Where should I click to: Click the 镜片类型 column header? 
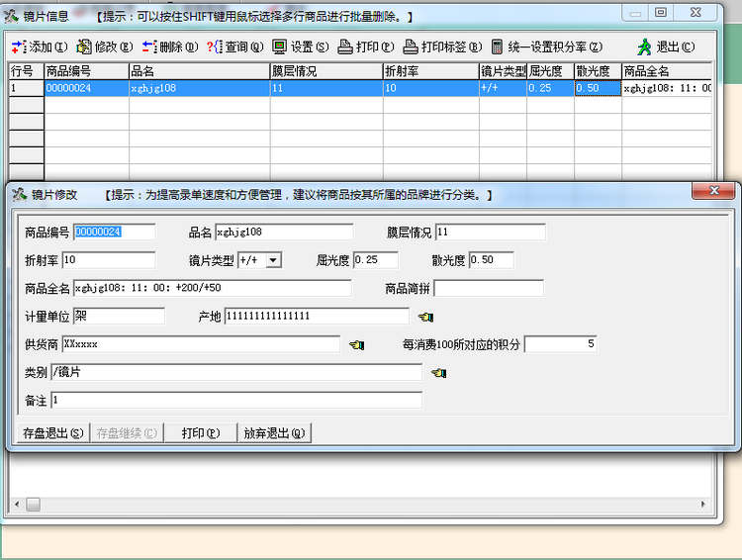pyautogui.click(x=503, y=71)
